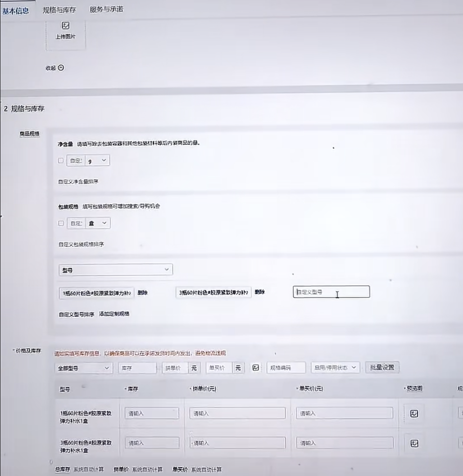Focus the 自定义型号 input field

point(331,292)
